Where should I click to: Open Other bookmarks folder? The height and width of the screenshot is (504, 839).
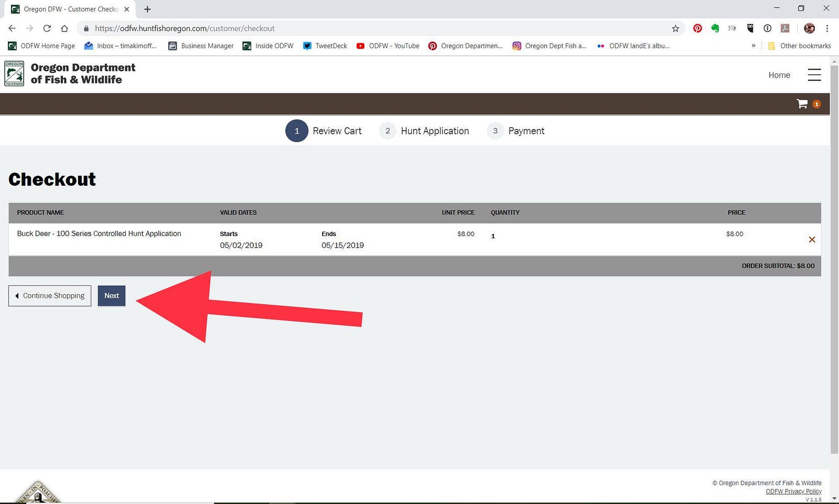tap(800, 46)
